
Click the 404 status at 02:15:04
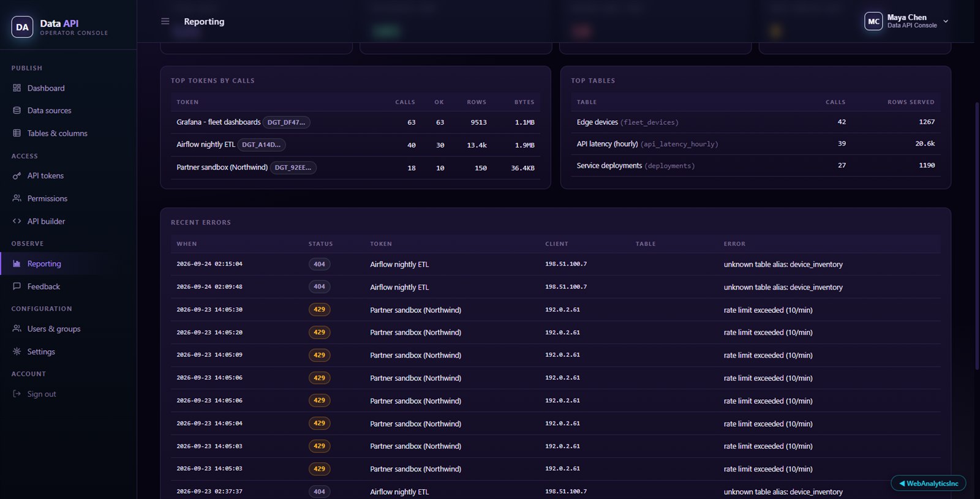click(x=319, y=265)
